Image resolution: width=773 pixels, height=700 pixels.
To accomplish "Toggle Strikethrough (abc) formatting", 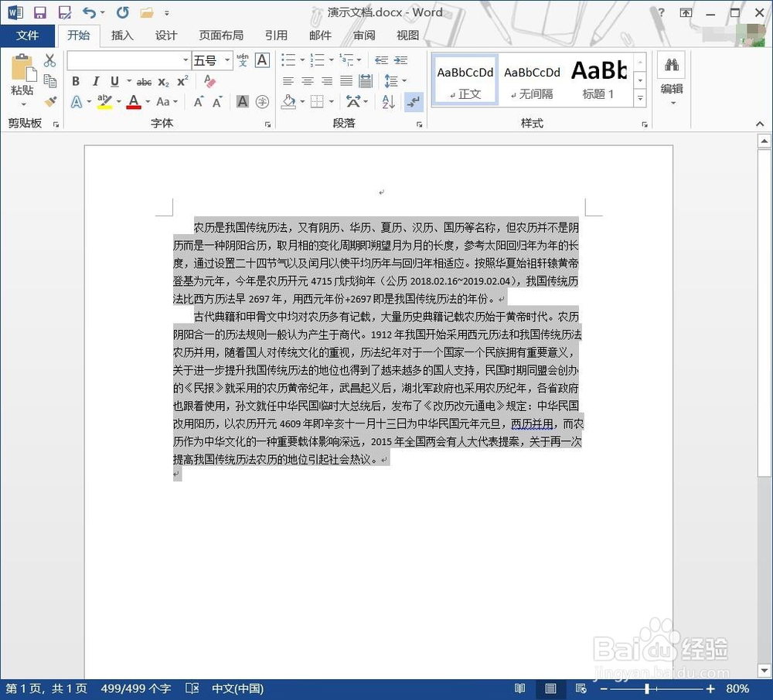I will click(x=144, y=82).
